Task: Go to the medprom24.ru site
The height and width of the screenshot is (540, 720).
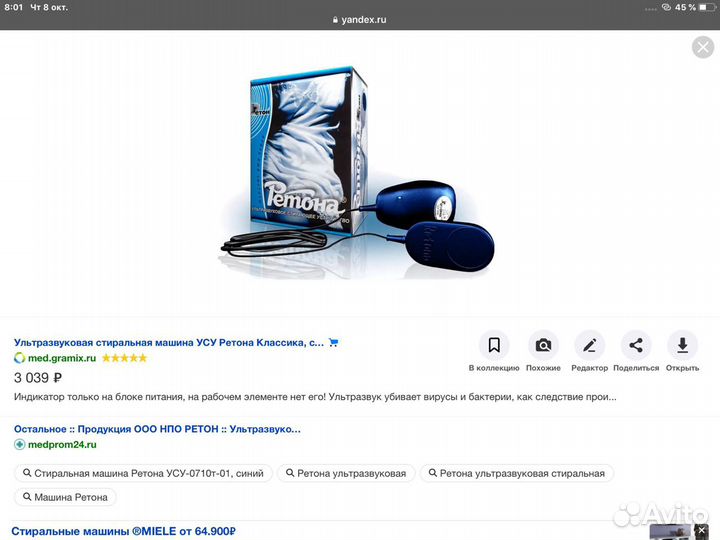Action: pos(62,444)
